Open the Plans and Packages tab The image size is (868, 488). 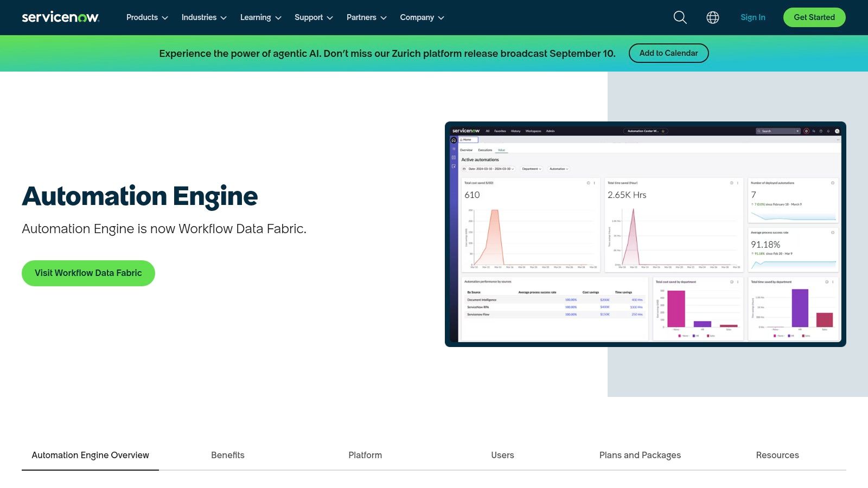pyautogui.click(x=640, y=455)
